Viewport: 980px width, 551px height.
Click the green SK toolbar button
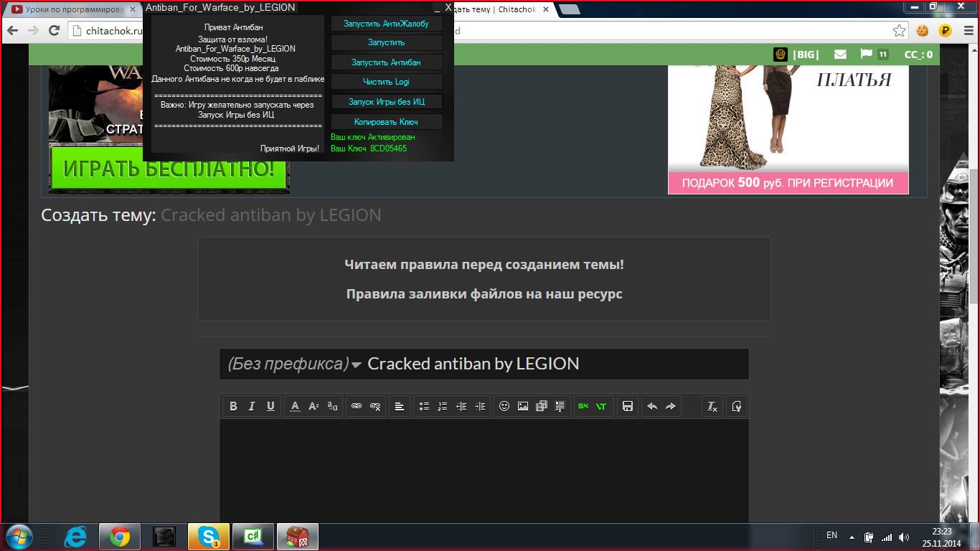coord(583,406)
